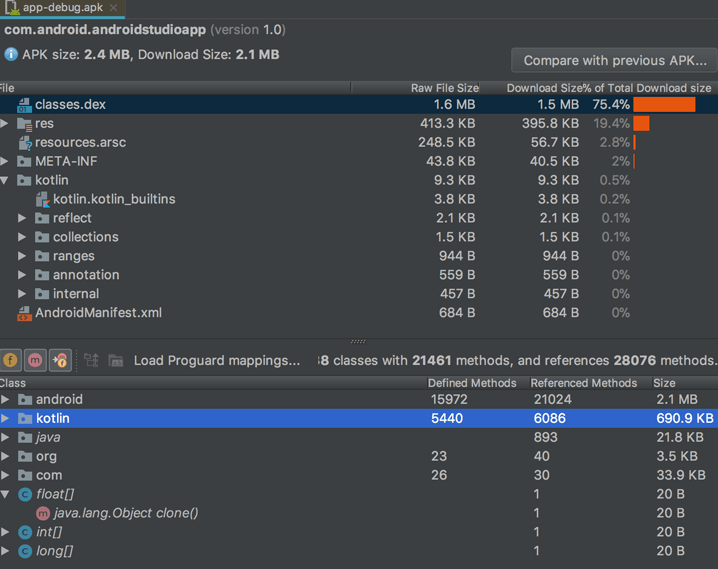
Task: Click the res folder icon
Action: click(x=24, y=124)
